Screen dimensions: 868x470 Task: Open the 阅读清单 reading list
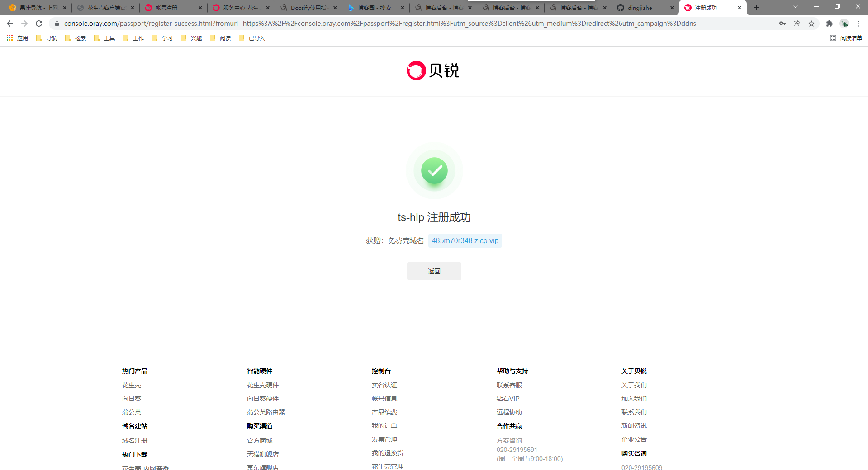(x=846, y=38)
